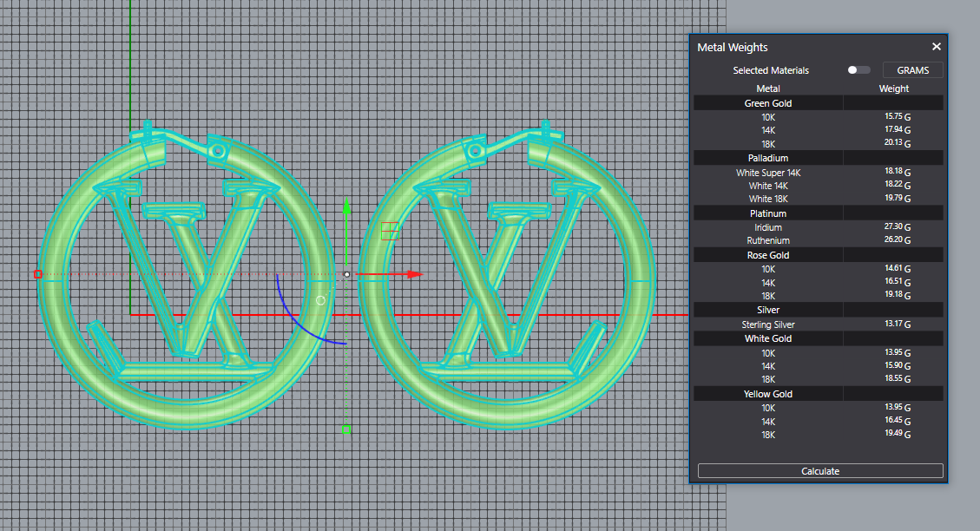Select the Green Gold category header
Viewport: 980px width, 531px height.
coord(768,103)
